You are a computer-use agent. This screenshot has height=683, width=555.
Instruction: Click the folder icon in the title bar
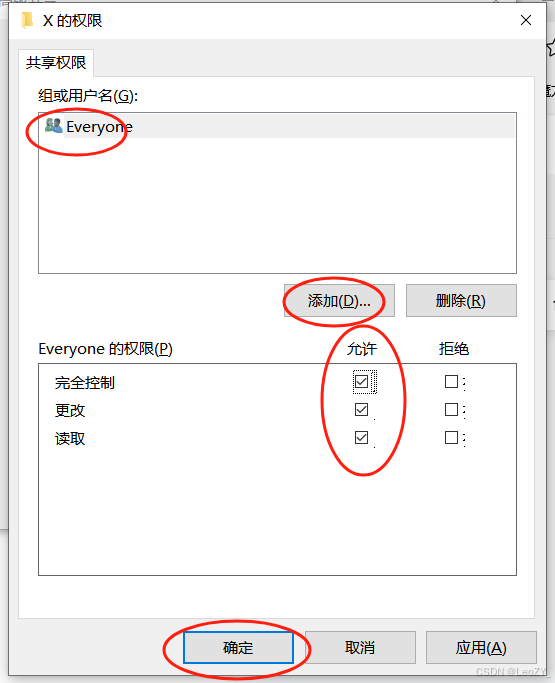click(x=27, y=20)
